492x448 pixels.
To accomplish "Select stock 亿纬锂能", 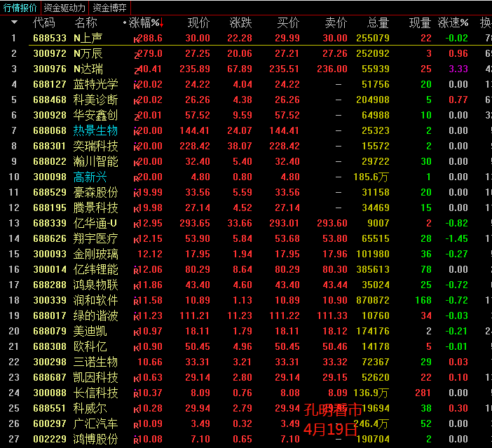I will [96, 269].
